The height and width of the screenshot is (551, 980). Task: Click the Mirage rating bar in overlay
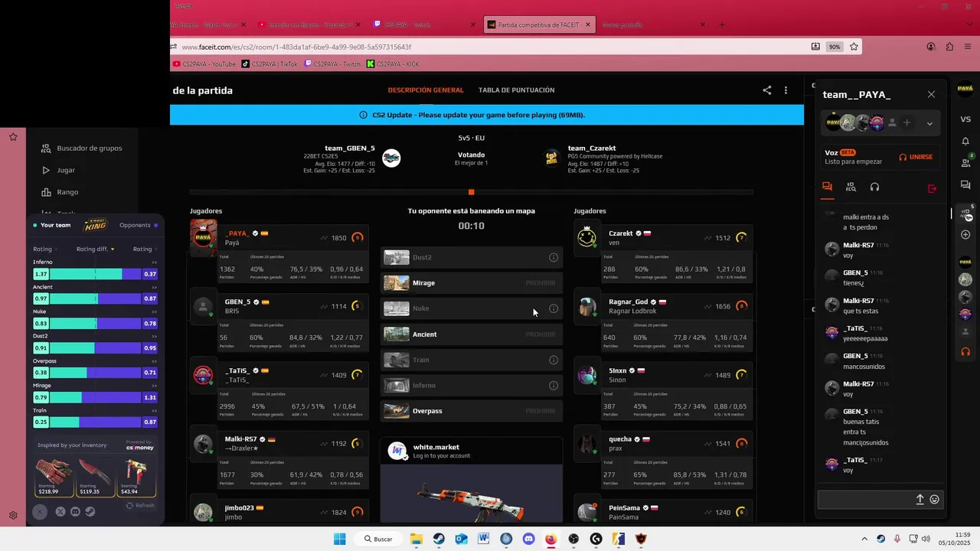tap(95, 398)
